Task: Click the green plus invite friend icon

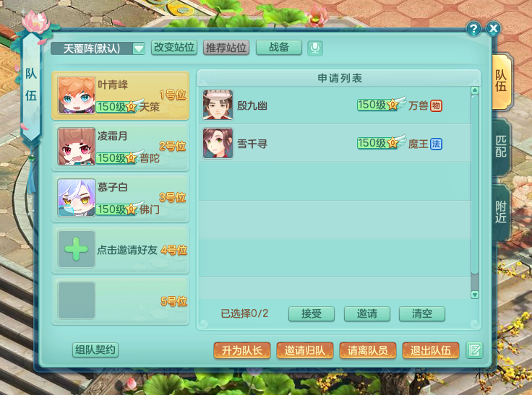Action: click(x=77, y=249)
